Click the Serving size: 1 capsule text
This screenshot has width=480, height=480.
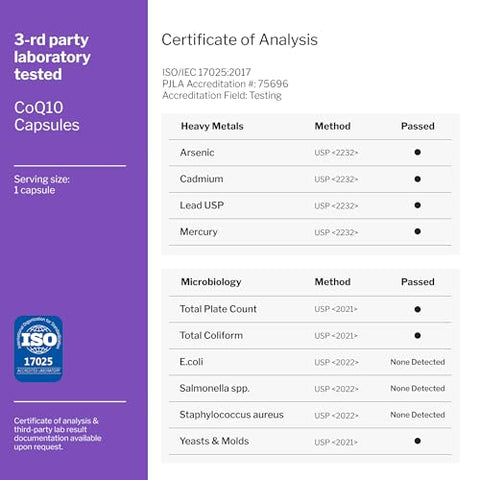point(42,185)
